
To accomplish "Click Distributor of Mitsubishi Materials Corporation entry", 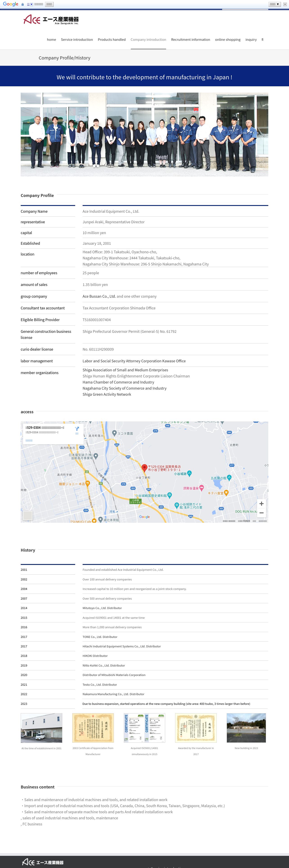I will point(114,675).
